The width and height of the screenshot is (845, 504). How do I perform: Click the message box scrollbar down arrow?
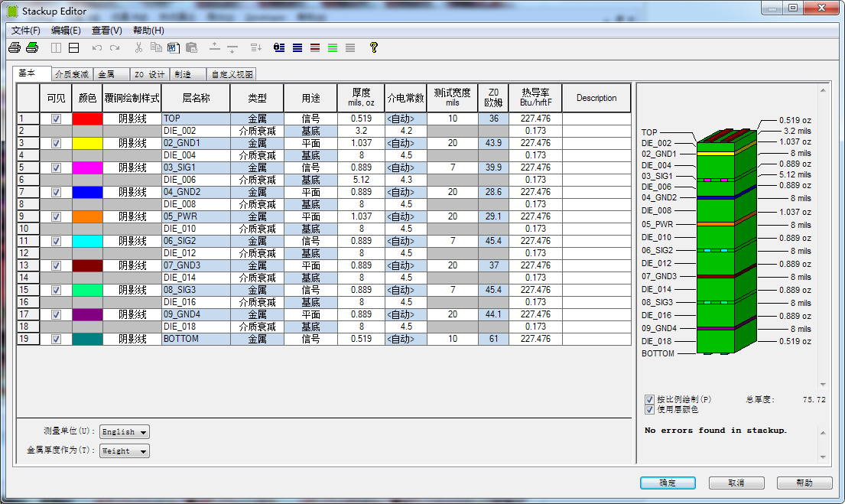(823, 457)
